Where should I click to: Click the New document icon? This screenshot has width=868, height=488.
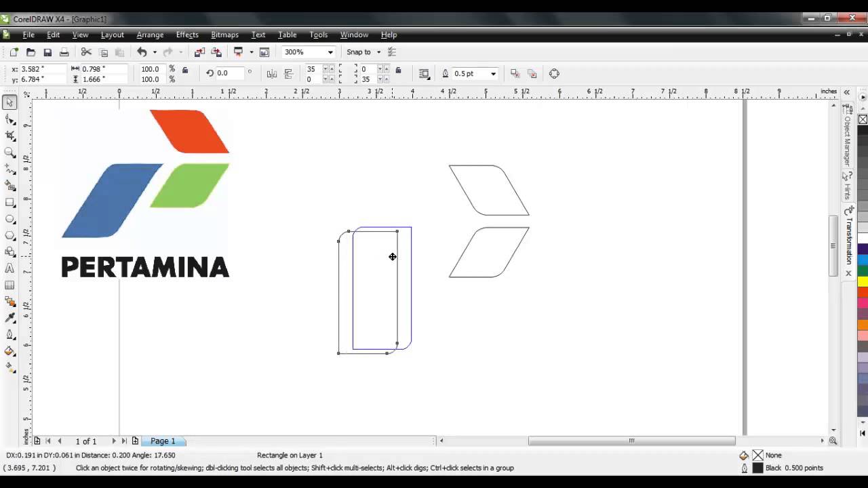coord(14,52)
